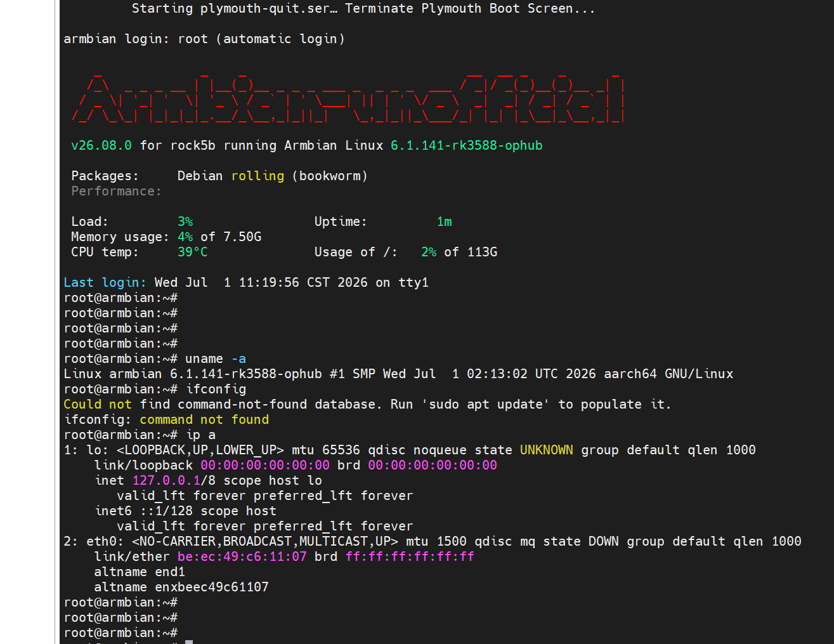Select the last login time "11:19:56"
Viewport: 834px width, 644px height.
[x=269, y=283]
